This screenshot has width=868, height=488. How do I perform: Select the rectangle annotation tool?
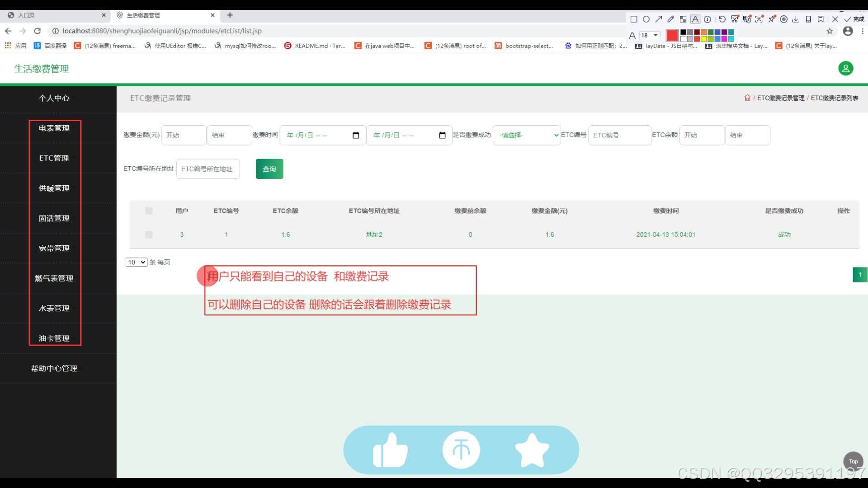[x=634, y=19]
